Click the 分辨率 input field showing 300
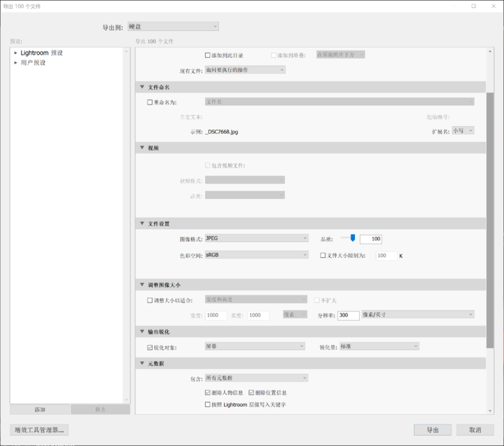Screen dimensions: 504x446 pyautogui.click(x=348, y=316)
